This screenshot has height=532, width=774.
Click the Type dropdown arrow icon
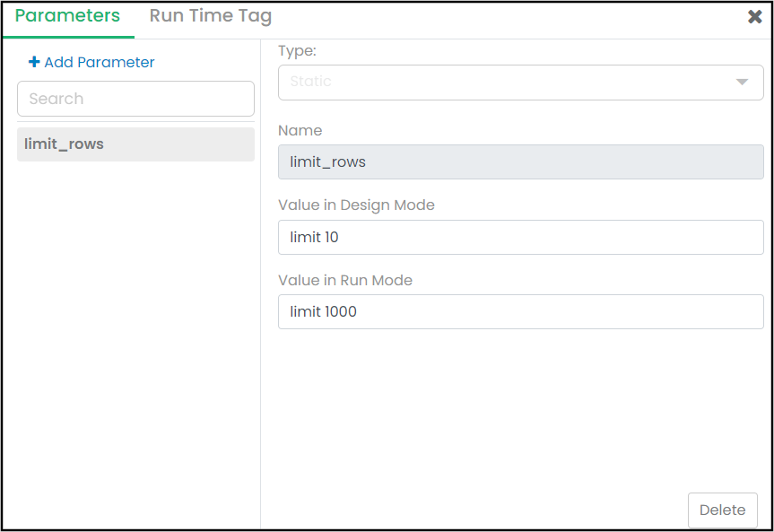(742, 82)
